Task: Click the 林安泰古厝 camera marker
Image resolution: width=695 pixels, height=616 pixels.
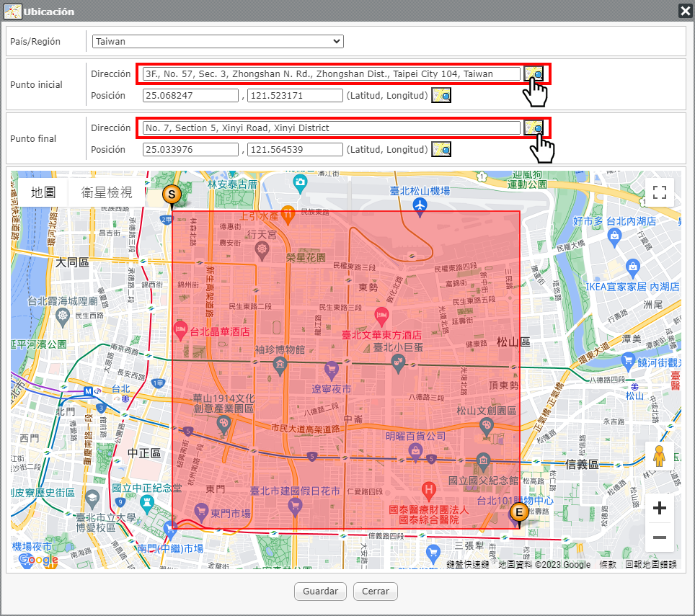Action: point(300,183)
